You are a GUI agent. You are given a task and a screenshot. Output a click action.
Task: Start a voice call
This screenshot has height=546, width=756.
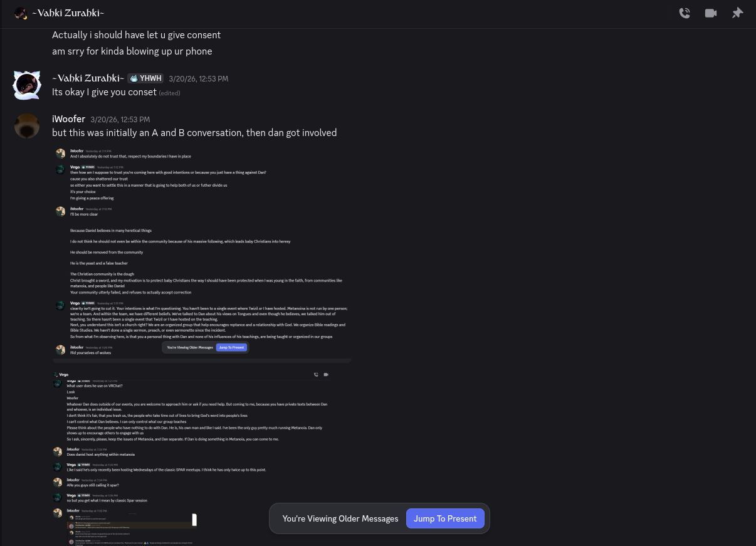685,13
